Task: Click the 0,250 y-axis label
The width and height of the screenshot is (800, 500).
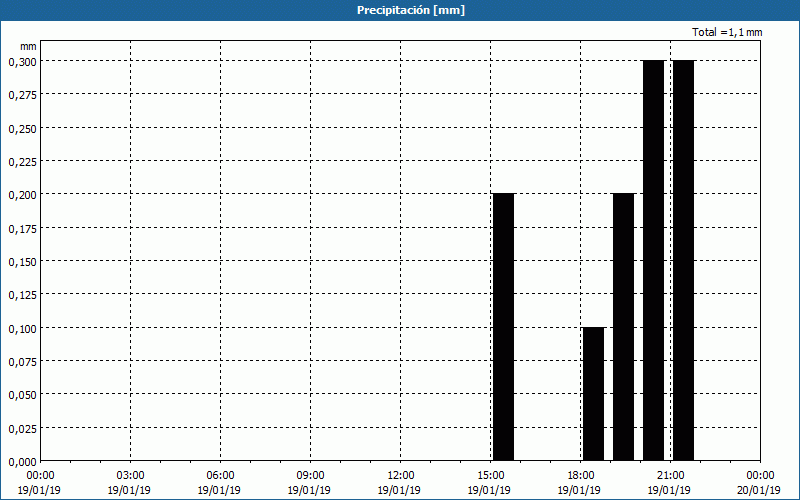Action: [x=22, y=129]
